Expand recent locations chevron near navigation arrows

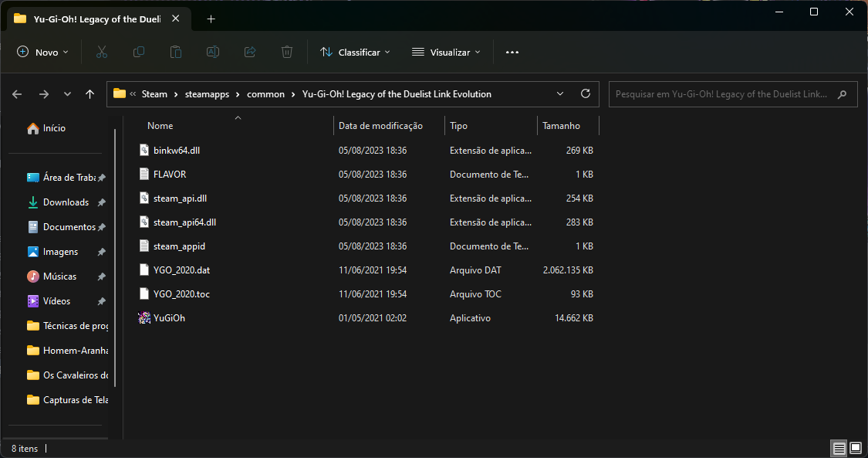[x=67, y=94]
